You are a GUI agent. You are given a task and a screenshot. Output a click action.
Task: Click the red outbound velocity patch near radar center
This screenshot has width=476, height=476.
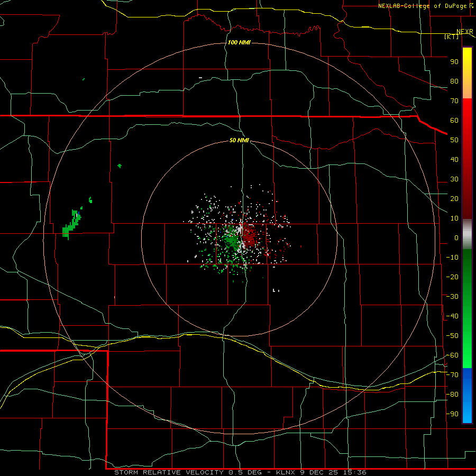pos(250,235)
